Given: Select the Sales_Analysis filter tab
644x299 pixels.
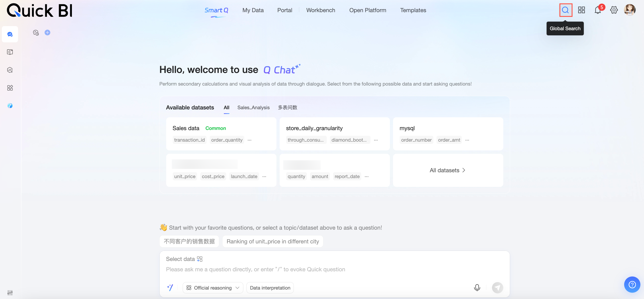Looking at the screenshot, I should [253, 108].
